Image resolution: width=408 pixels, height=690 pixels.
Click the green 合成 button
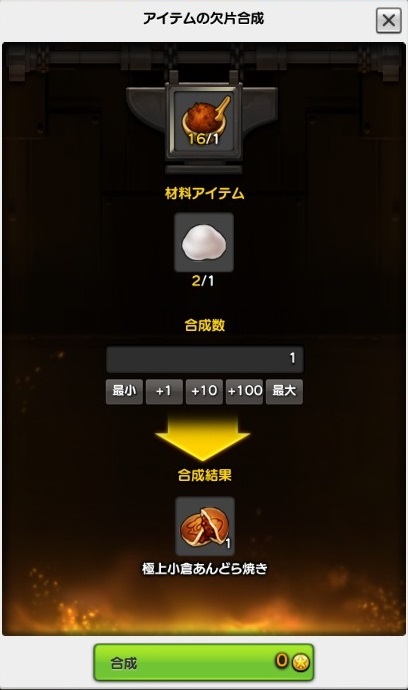(204, 662)
